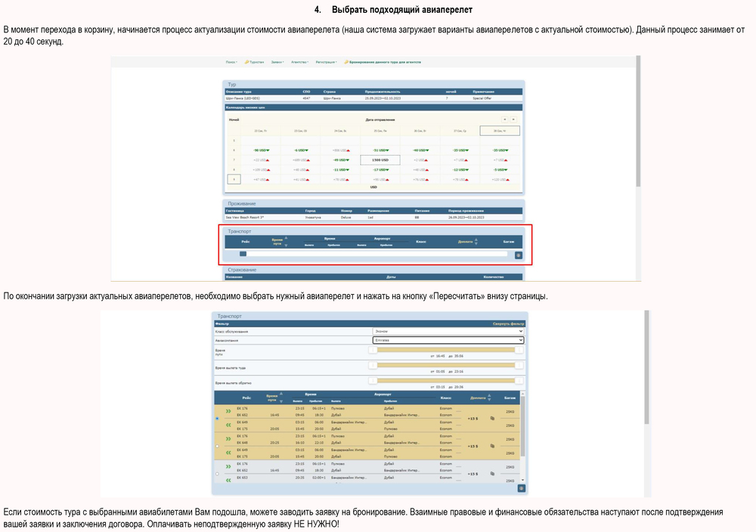Click the flight loading progress bar
Image resolution: width=756 pixels, height=532 pixels.
[x=373, y=254]
